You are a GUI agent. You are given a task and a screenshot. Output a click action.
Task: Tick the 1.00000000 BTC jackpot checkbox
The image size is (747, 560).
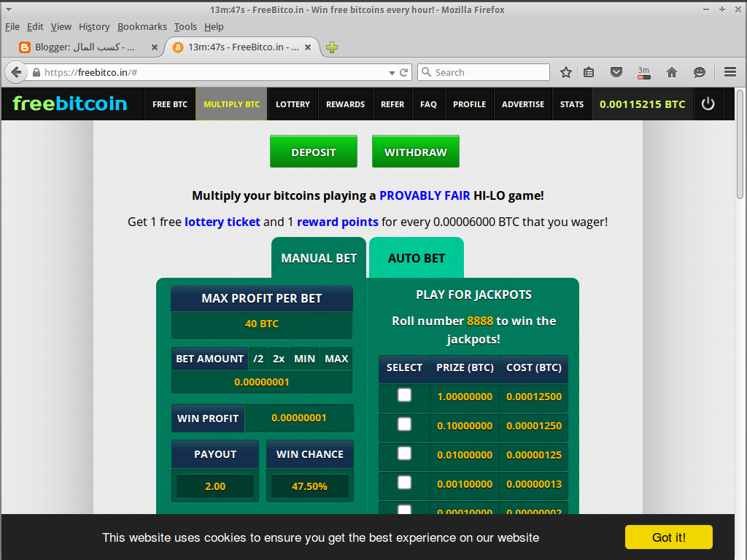pyautogui.click(x=404, y=395)
